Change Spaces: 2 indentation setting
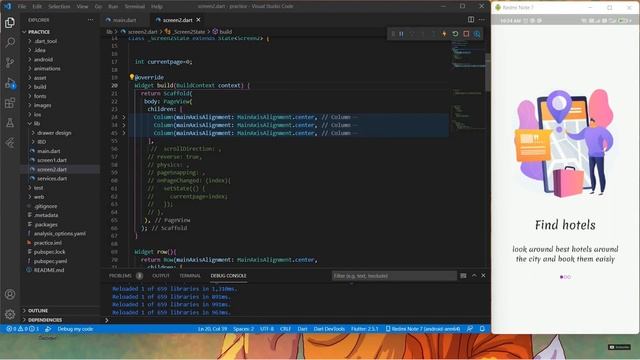Image resolution: width=640 pixels, height=360 pixels. tap(243, 329)
